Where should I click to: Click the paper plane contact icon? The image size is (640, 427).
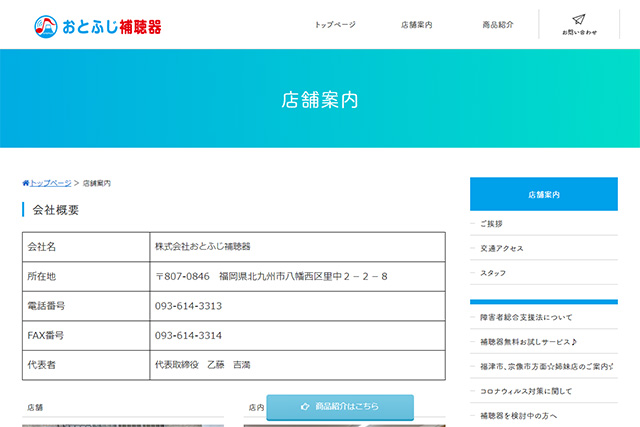579,19
